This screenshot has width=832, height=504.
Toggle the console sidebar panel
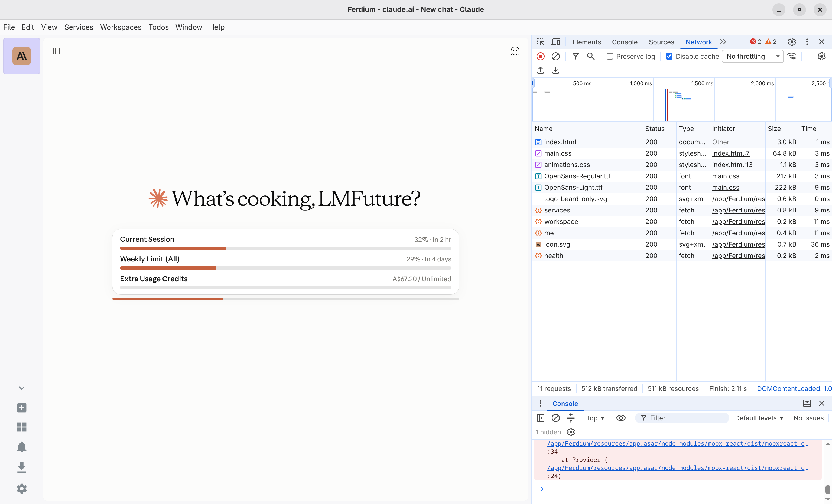pyautogui.click(x=541, y=418)
